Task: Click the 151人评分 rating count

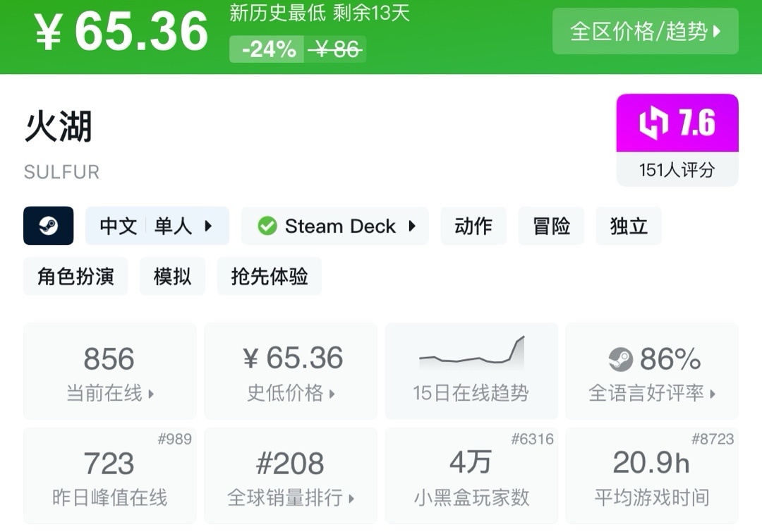Action: (x=677, y=169)
